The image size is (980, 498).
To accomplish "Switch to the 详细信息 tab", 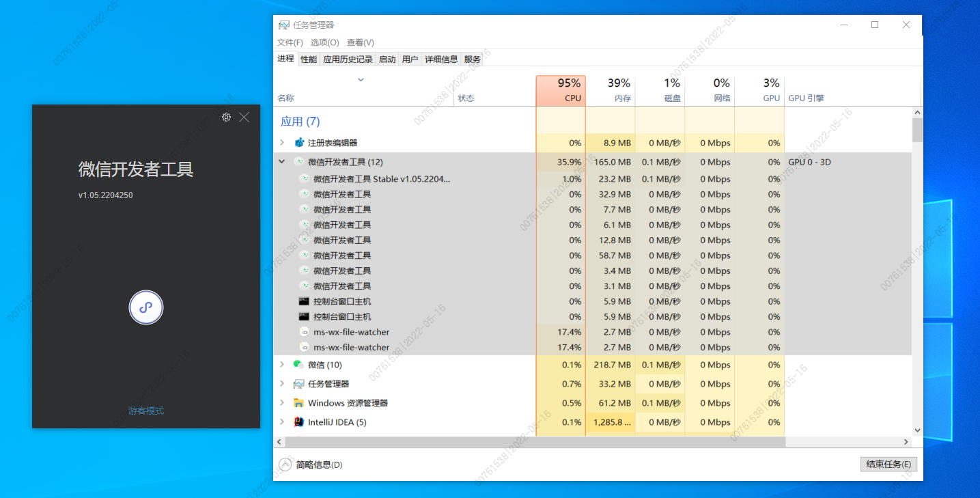I will click(441, 59).
